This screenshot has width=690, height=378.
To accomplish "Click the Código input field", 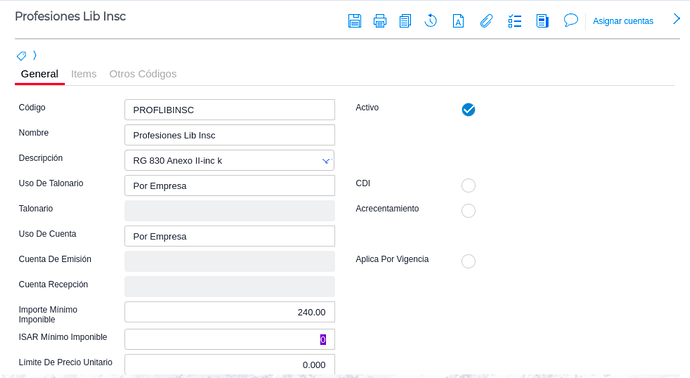I will tap(229, 110).
